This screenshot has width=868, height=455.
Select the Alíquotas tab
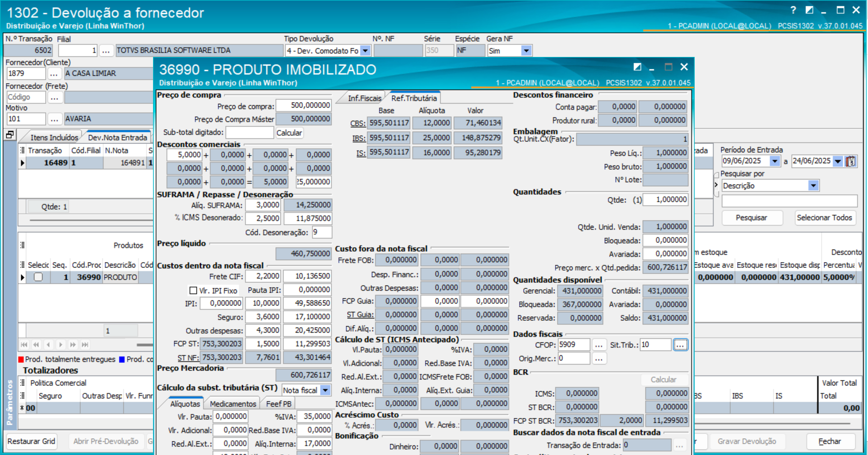tap(185, 403)
